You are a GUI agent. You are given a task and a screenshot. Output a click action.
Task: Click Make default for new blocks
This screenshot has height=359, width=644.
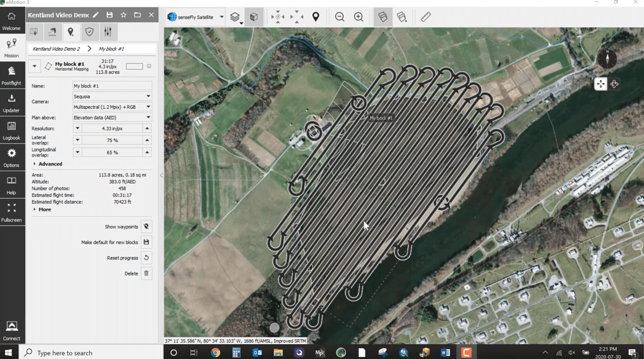click(x=146, y=242)
